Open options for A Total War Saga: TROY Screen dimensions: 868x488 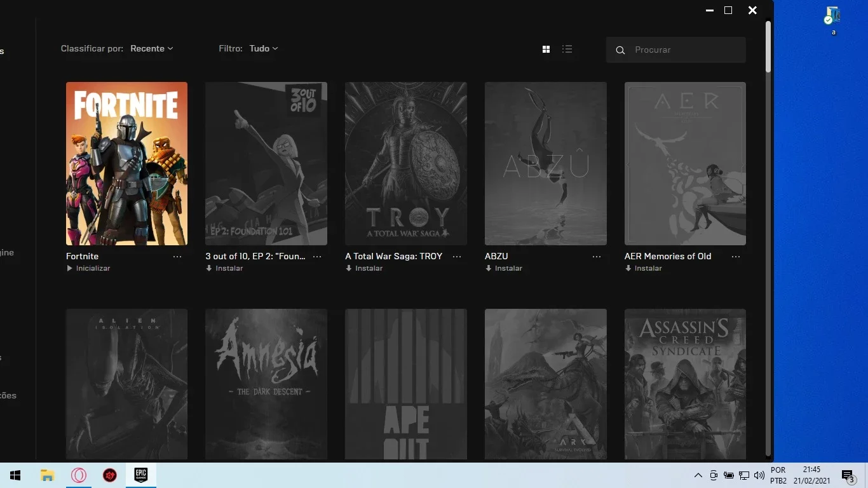[x=457, y=257]
